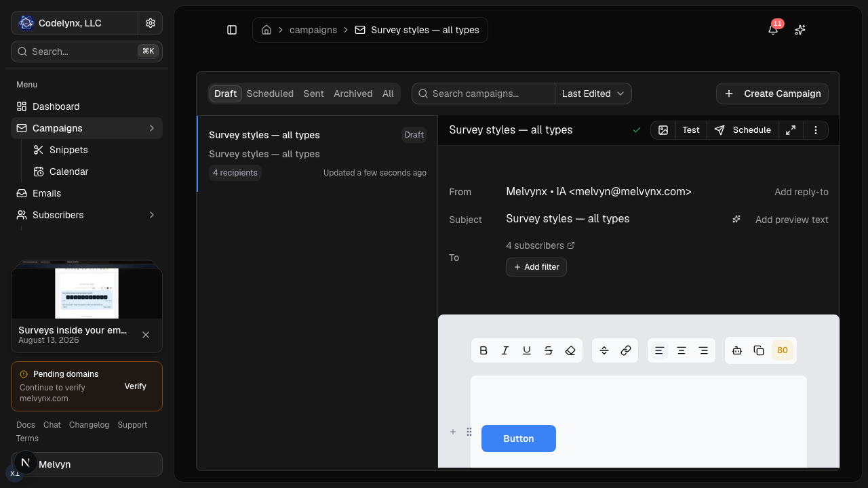
Task: Expand the Campaigns submenu chevron
Action: (x=152, y=128)
